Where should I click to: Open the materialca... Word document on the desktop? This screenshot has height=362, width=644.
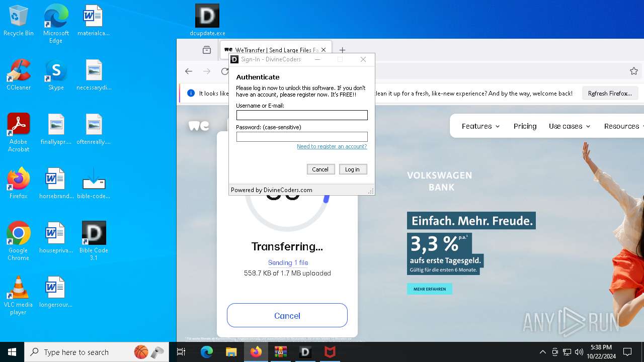click(94, 21)
